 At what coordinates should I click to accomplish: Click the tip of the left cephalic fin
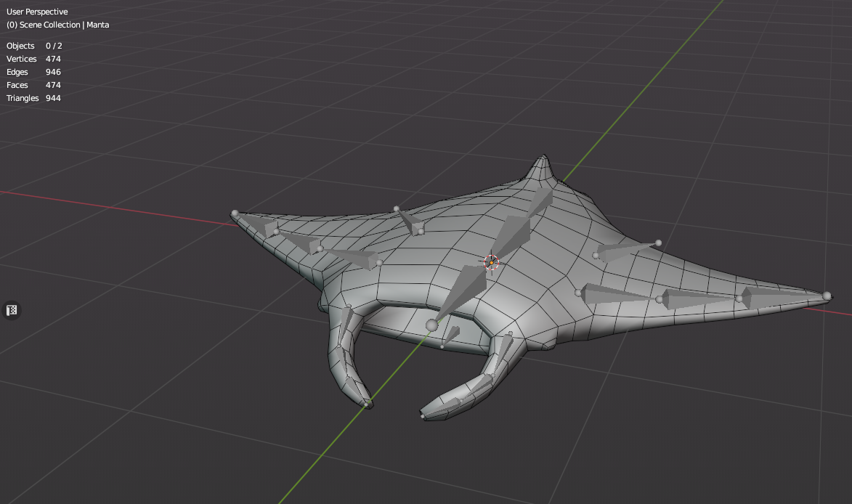[x=368, y=404]
